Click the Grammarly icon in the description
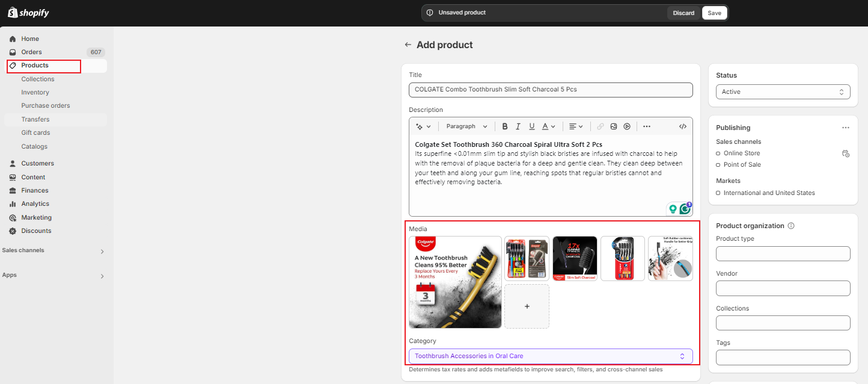The image size is (868, 384). coord(685,209)
